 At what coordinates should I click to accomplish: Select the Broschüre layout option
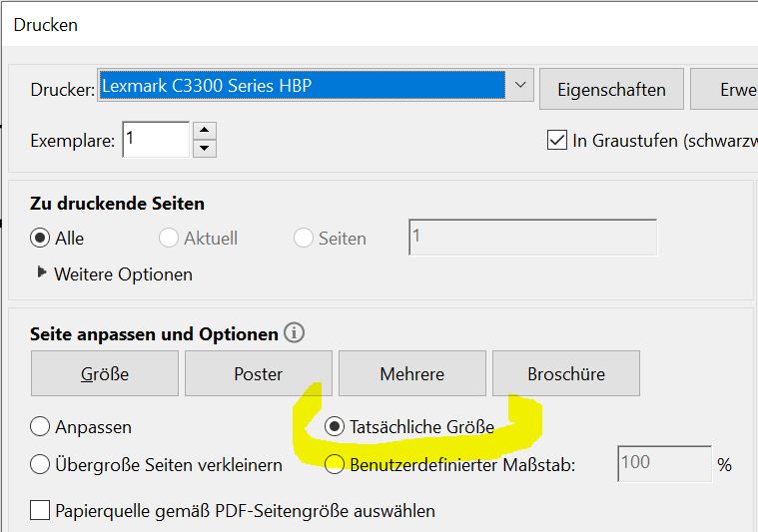pyautogui.click(x=565, y=374)
